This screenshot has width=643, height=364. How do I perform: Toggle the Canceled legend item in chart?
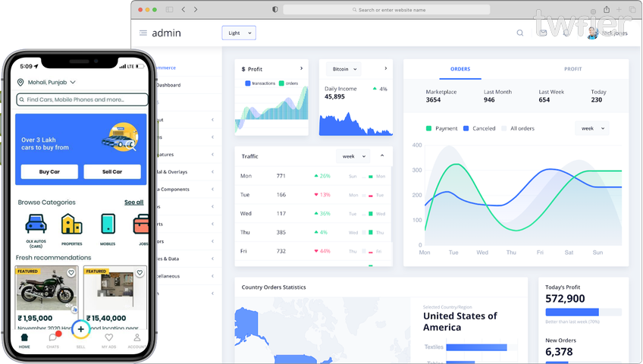coord(478,129)
